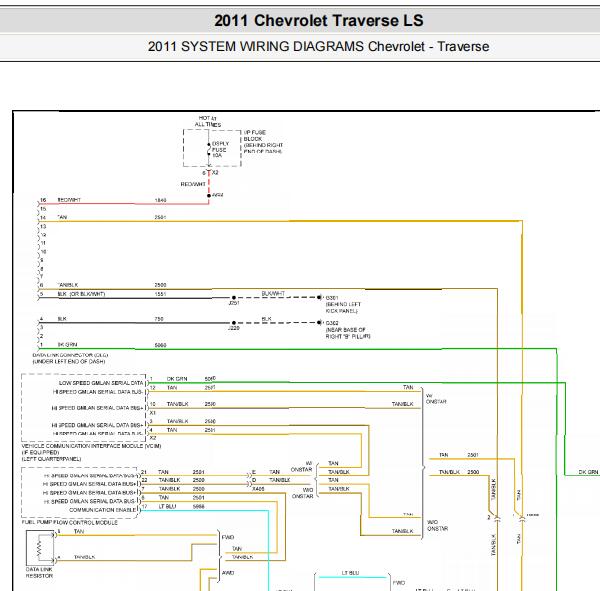600x591 pixels.
Task: Select circuit number "1840" on the red wire
Action: [x=160, y=200]
